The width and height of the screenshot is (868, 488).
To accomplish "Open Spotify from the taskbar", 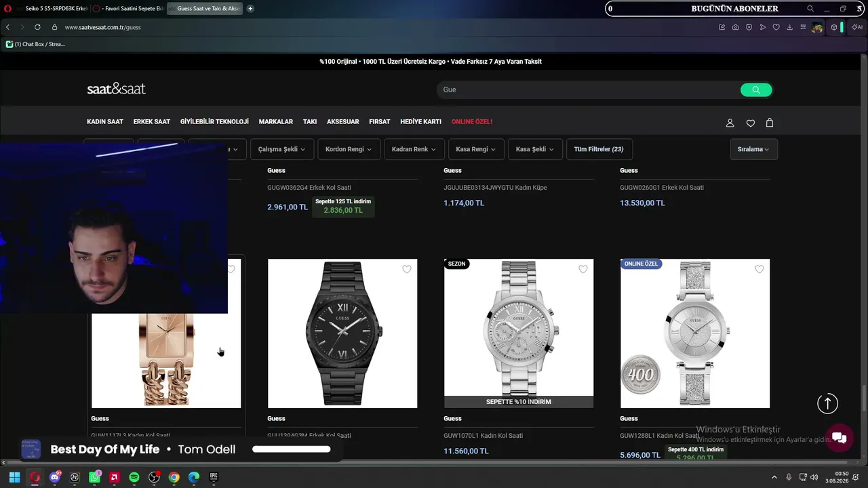I will pyautogui.click(x=134, y=477).
